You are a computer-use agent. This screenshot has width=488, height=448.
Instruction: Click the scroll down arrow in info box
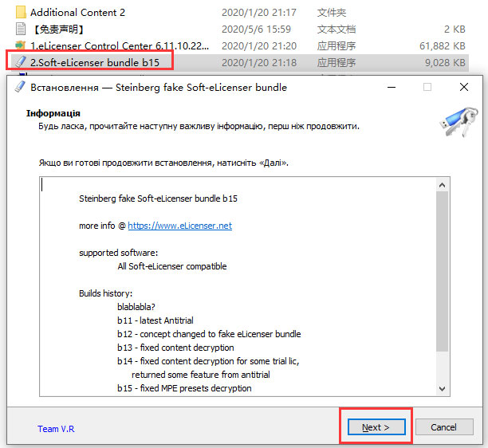pyautogui.click(x=442, y=388)
